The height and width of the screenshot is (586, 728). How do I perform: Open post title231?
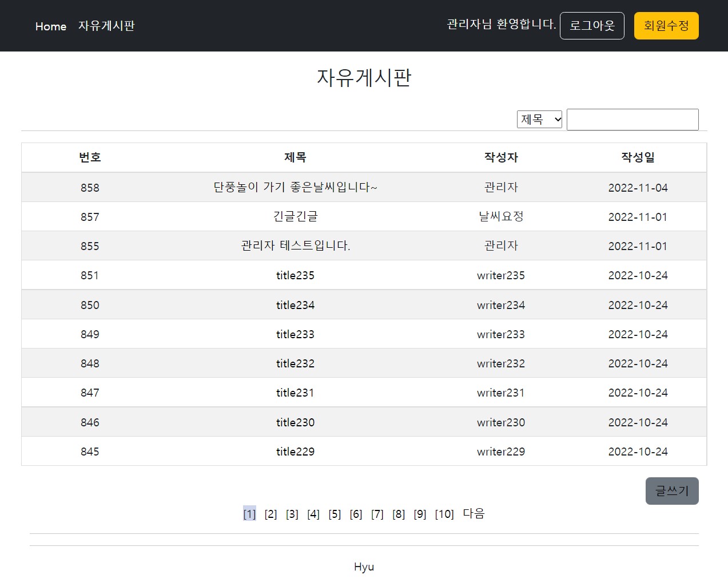pos(295,393)
